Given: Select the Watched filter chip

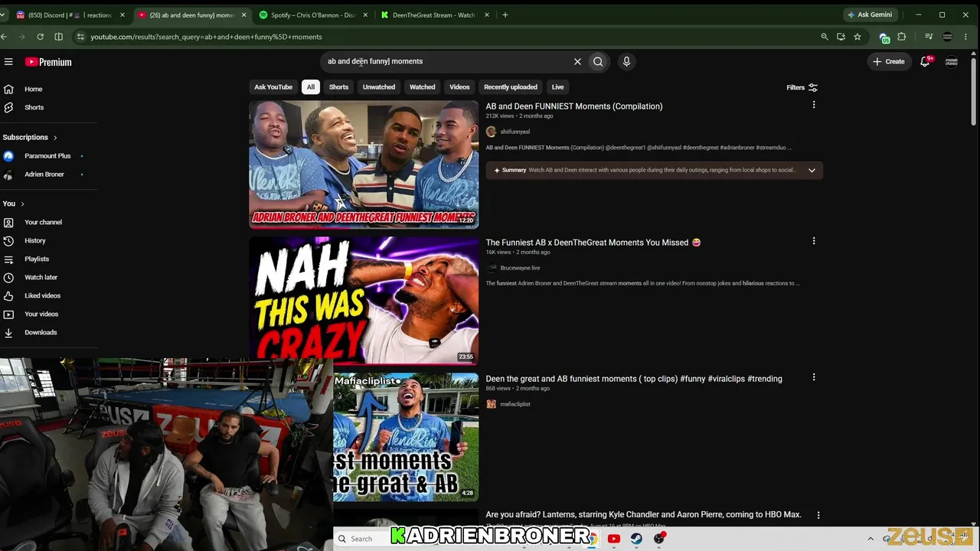Looking at the screenshot, I should click(x=422, y=87).
